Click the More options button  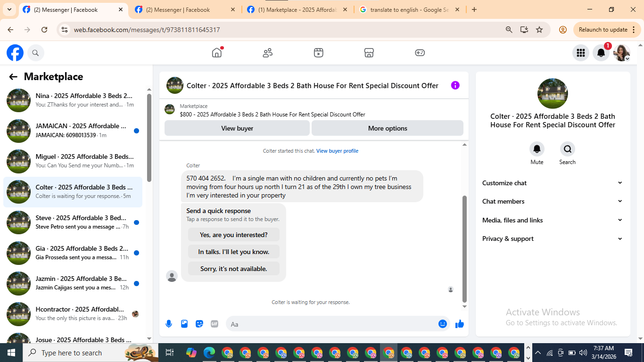click(x=388, y=128)
